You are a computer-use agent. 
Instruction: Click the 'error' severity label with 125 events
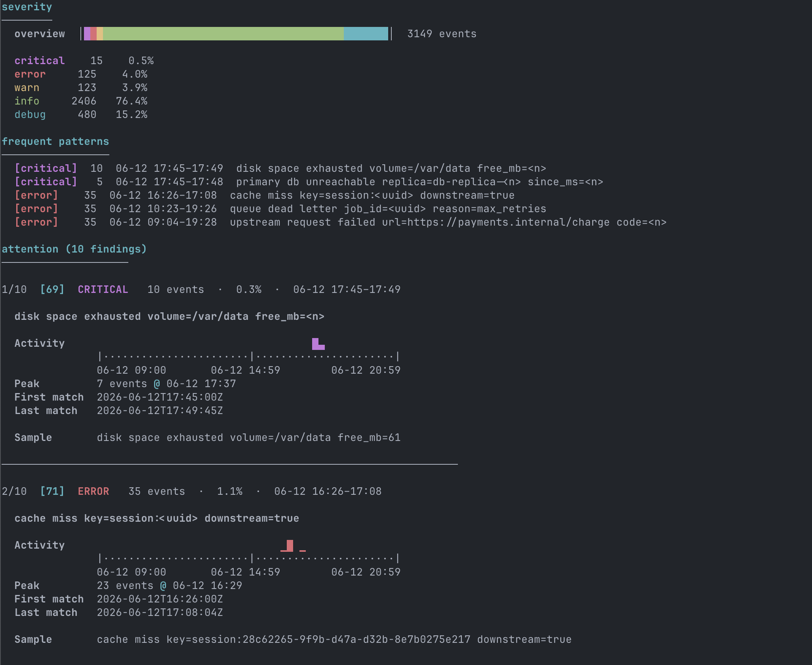click(30, 74)
